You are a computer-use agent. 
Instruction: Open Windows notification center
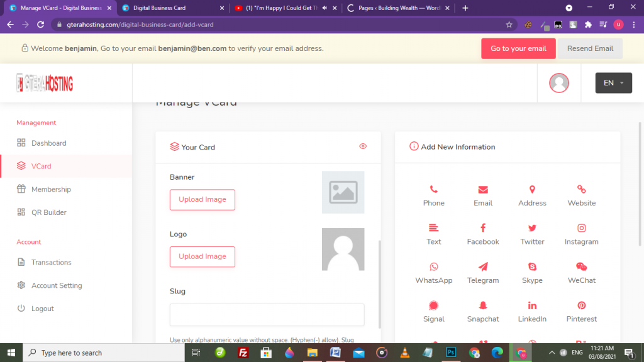pos(629,353)
